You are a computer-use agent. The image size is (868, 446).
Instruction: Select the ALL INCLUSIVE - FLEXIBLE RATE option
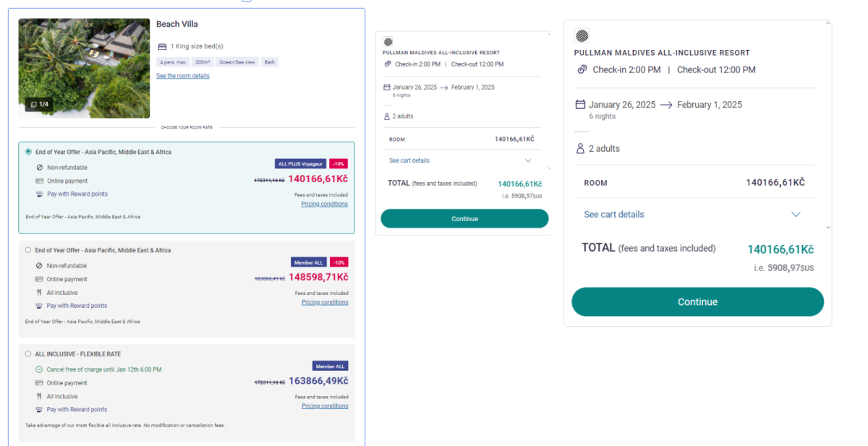coord(28,354)
